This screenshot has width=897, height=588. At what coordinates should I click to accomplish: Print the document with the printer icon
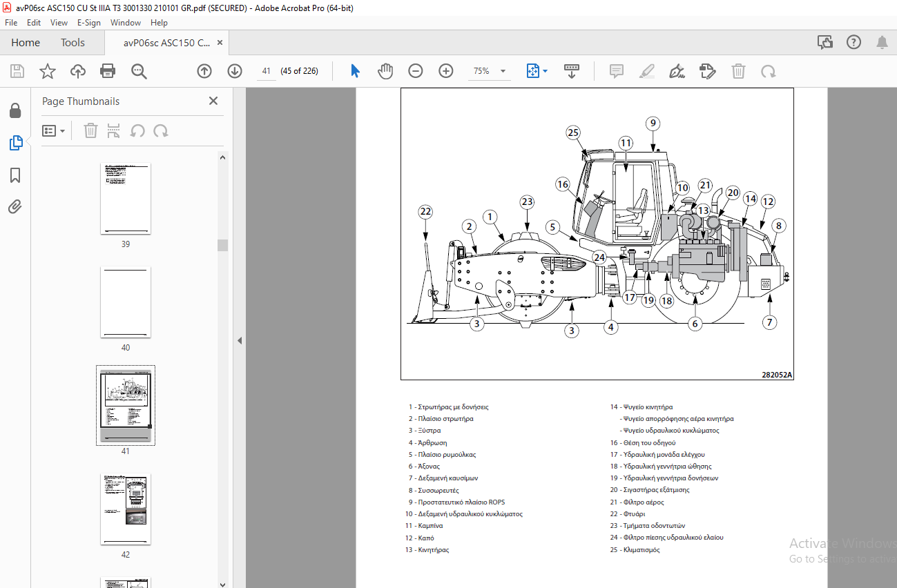tap(108, 71)
